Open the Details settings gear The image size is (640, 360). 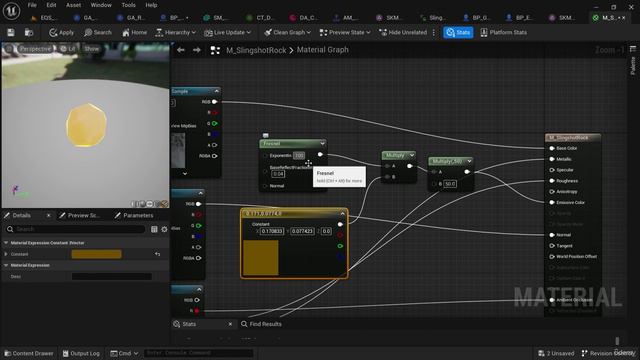pos(164,229)
